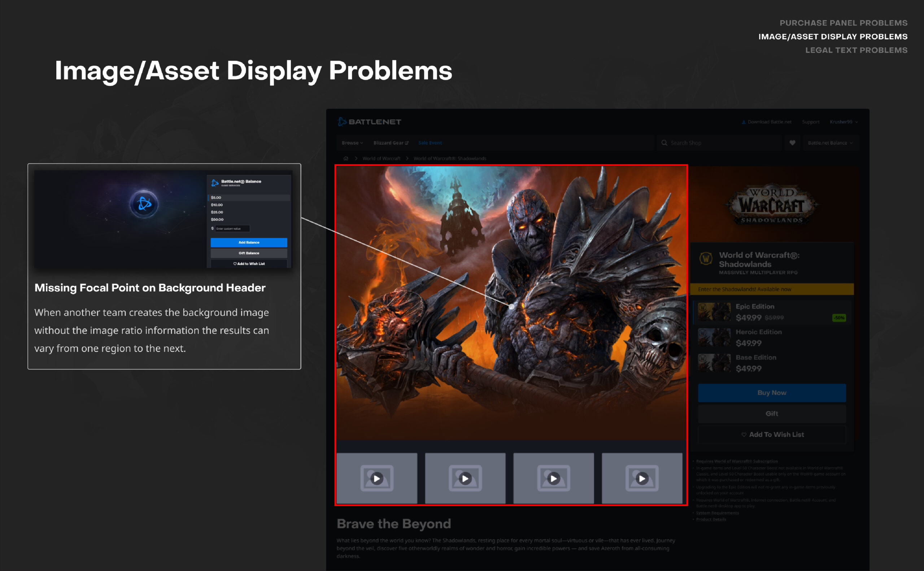The width and height of the screenshot is (924, 571).
Task: Click the Shadowlands hero artwork image
Action: (511, 303)
